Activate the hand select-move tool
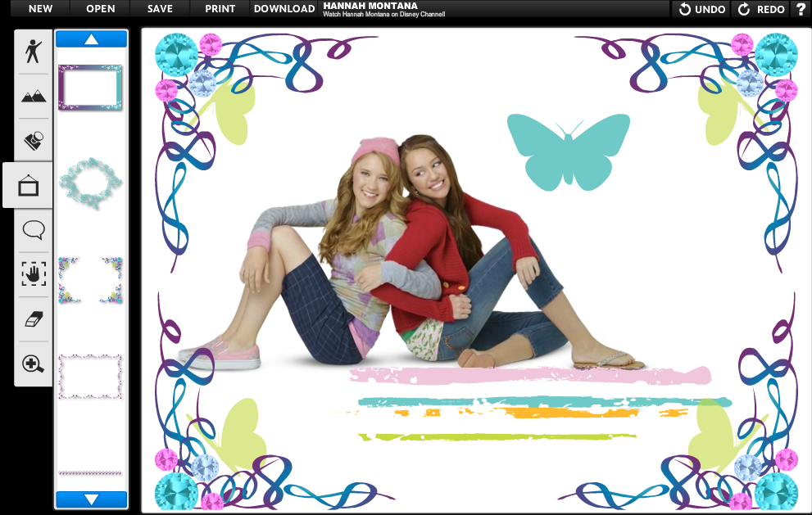Screen dimensions: 812x515 [x=33, y=273]
